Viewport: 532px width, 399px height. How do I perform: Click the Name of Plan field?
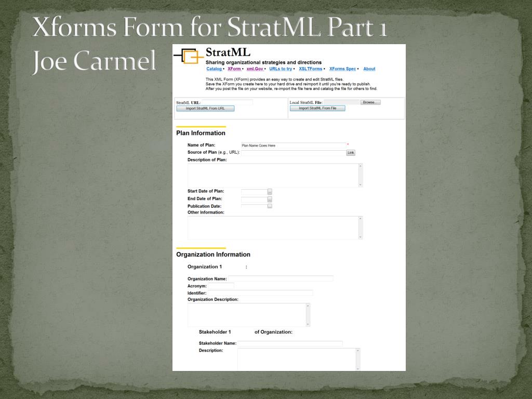294,145
